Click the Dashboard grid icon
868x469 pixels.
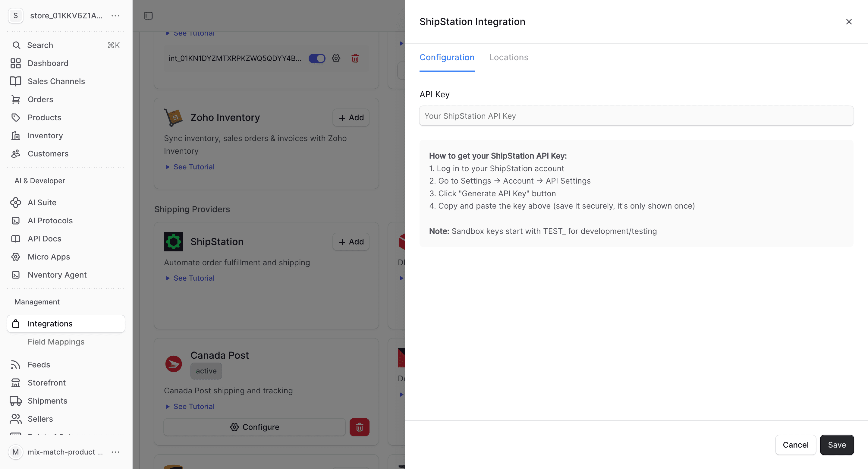point(16,63)
